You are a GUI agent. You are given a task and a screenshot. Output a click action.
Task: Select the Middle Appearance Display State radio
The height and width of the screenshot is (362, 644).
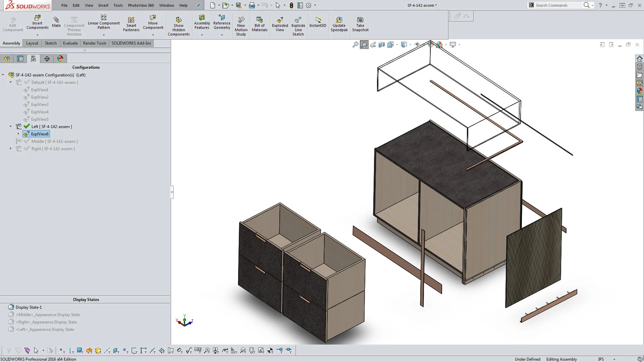coord(11,315)
